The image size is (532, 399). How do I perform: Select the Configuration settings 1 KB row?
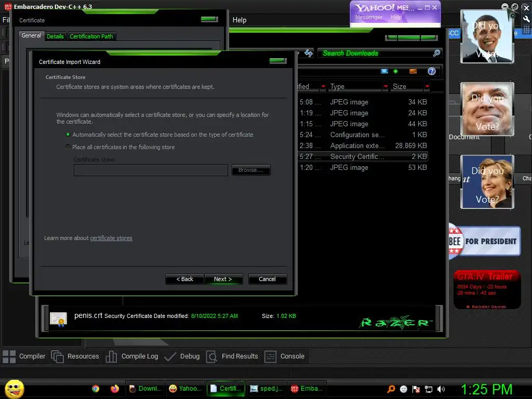coord(362,135)
